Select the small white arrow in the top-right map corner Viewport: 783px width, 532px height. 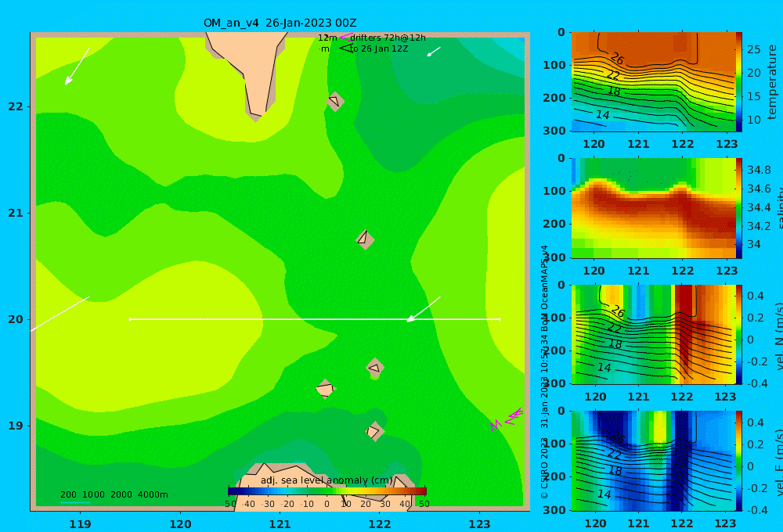click(434, 52)
